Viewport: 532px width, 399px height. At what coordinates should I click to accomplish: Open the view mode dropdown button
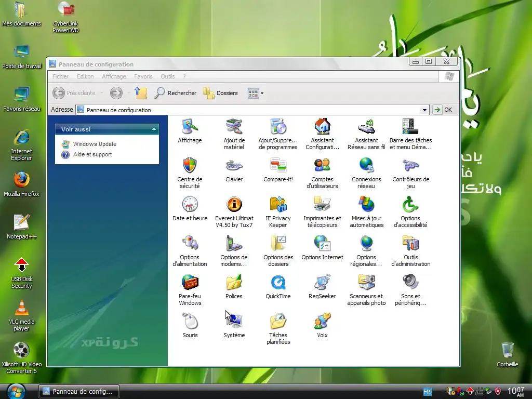(x=256, y=93)
